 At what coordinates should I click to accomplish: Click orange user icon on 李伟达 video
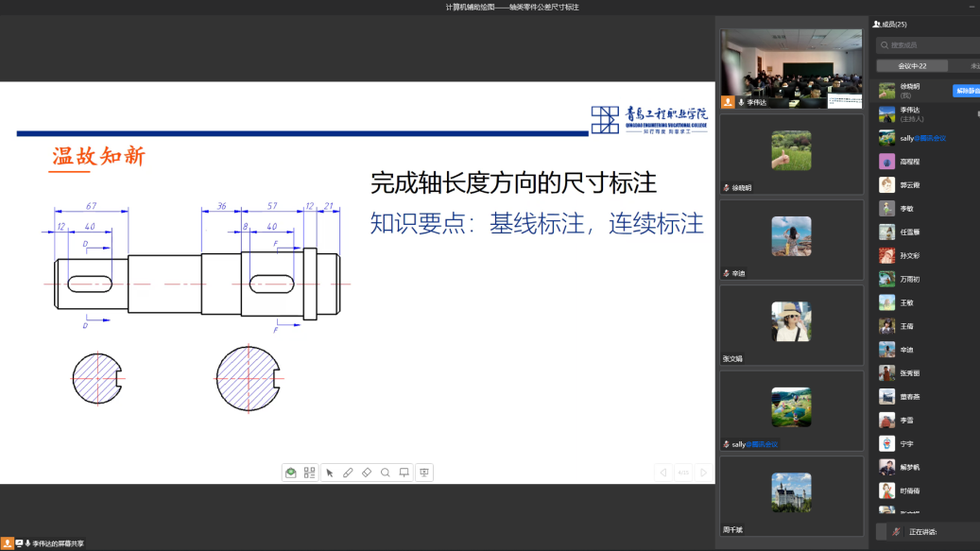coord(728,102)
